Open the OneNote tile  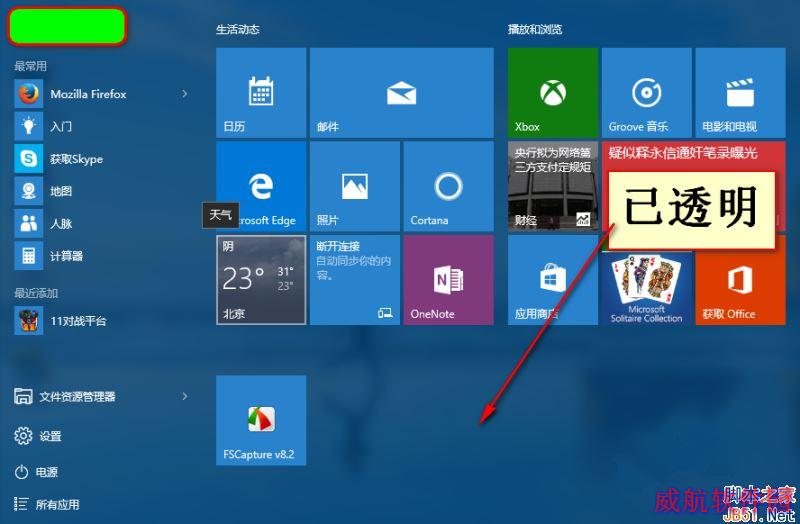coord(448,280)
